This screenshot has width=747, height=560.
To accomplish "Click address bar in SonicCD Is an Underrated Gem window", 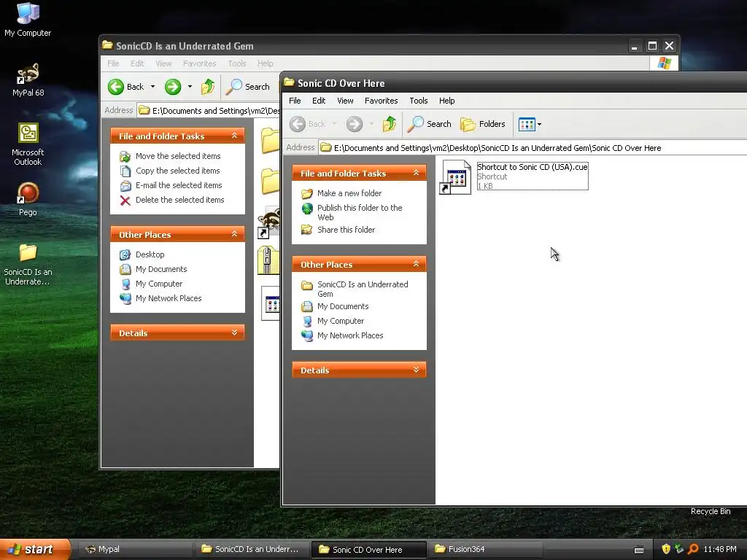I will 209,111.
